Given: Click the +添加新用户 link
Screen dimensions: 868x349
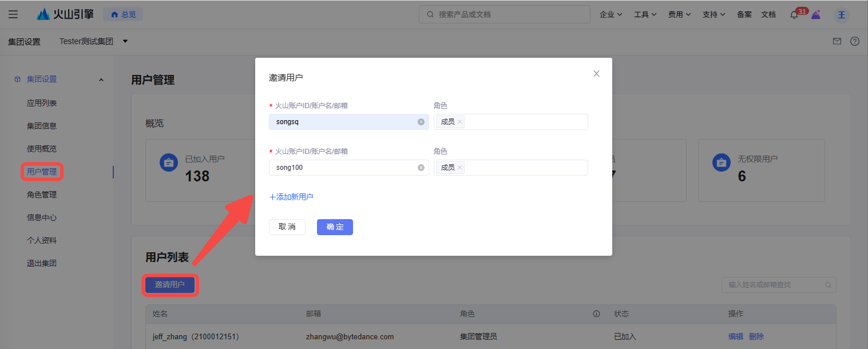Looking at the screenshot, I should pos(291,197).
